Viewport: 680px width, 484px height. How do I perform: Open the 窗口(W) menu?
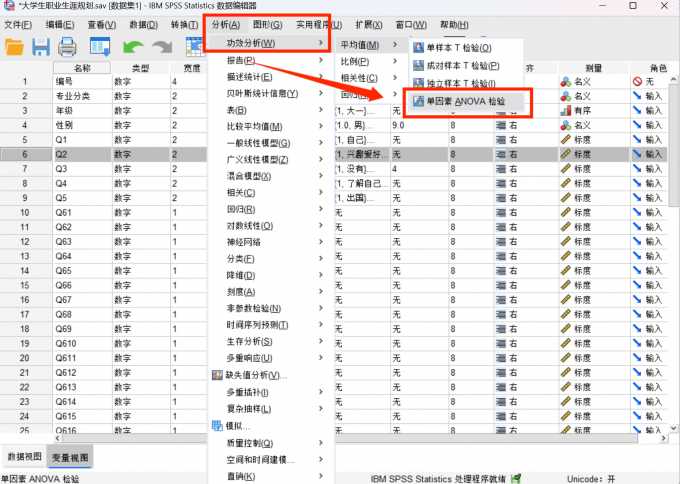411,25
